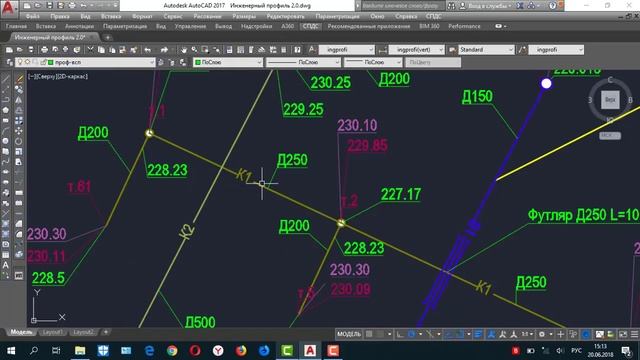Screen dimensions: 640x360
Task: Open Chrome from the taskbar
Action: (172, 351)
